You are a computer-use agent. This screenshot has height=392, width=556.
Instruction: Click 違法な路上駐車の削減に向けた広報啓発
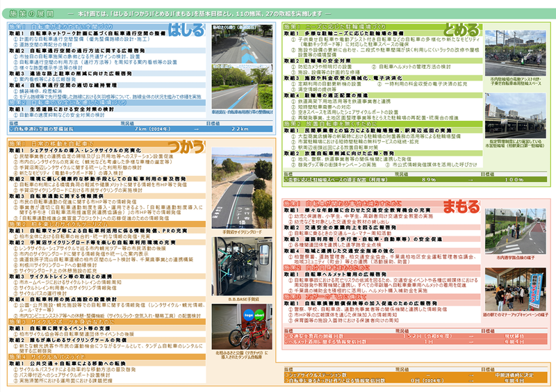(81, 74)
